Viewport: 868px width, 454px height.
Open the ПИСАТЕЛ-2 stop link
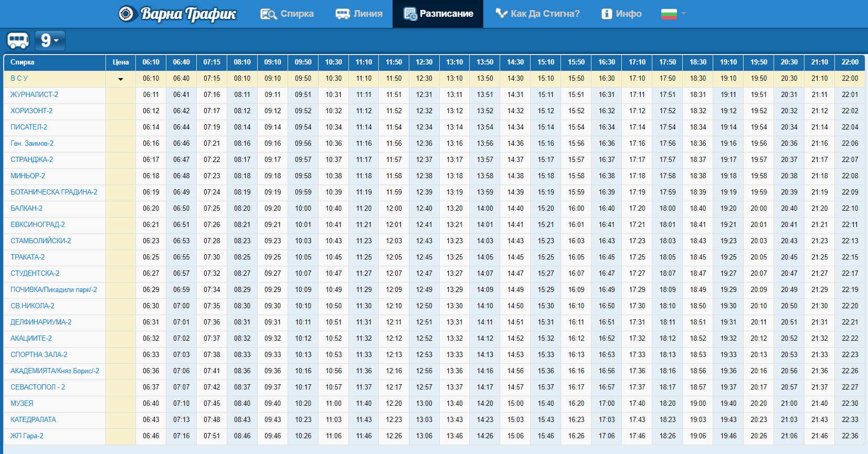(x=29, y=127)
